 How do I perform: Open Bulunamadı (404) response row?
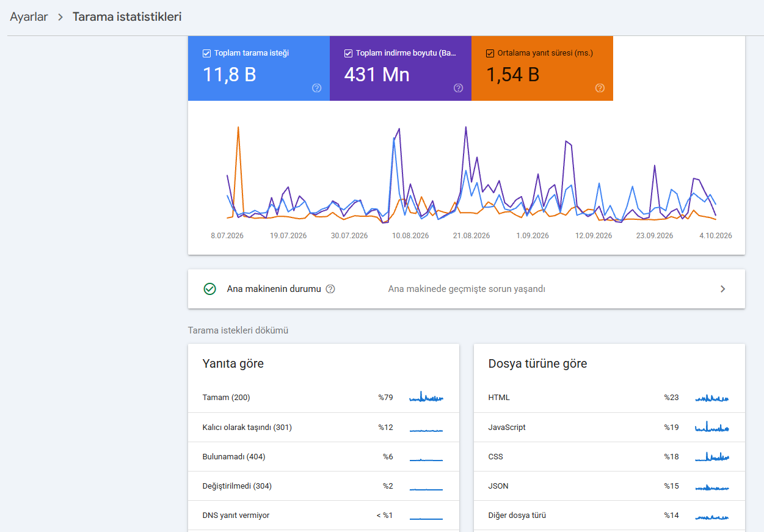pos(324,457)
